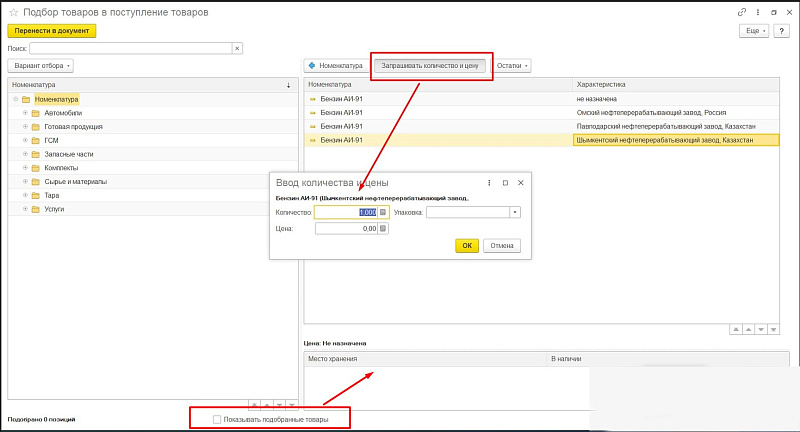Clear the search field with the X icon
The image size is (800, 432).
tap(237, 47)
